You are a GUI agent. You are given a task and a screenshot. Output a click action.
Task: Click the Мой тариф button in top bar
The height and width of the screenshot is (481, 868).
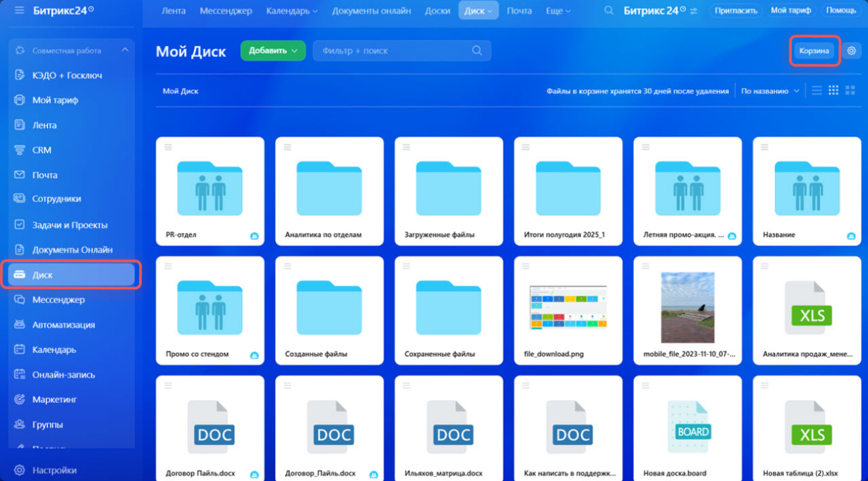pyautogui.click(x=791, y=11)
